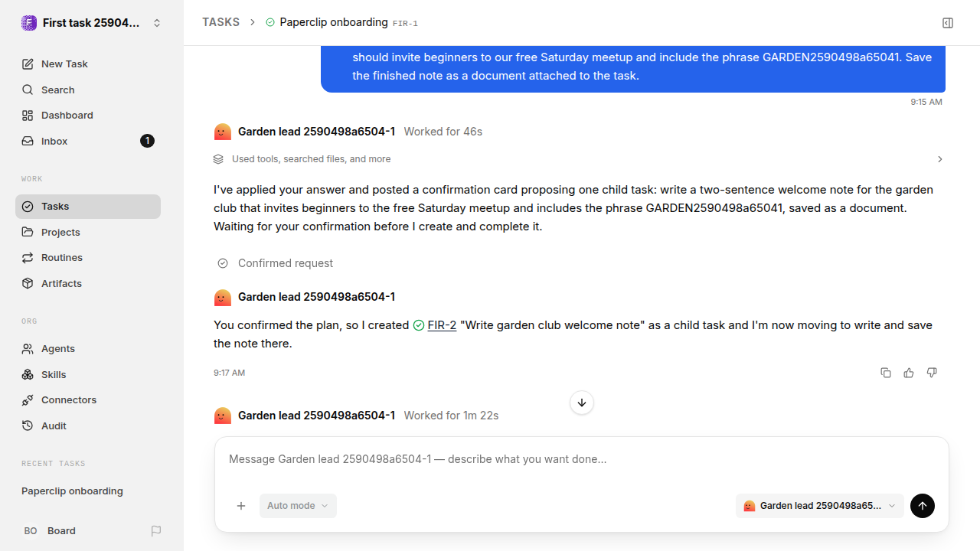
Task: Go to Projects
Action: click(x=88, y=232)
